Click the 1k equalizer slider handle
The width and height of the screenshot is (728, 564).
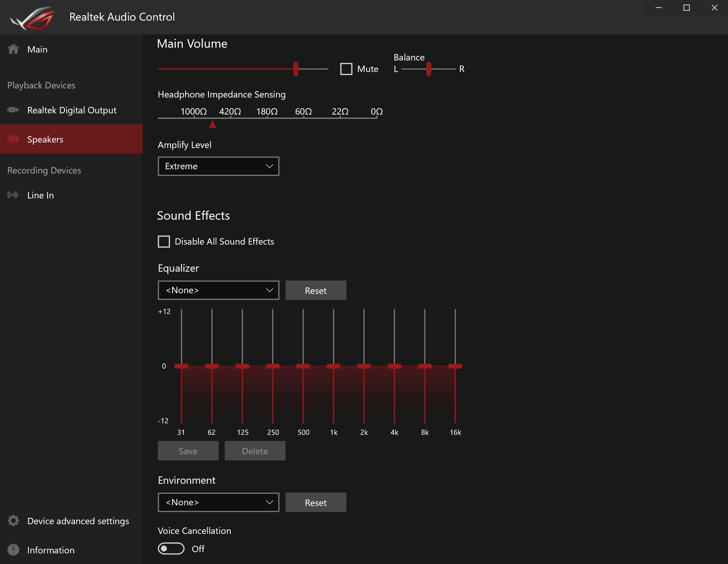333,366
